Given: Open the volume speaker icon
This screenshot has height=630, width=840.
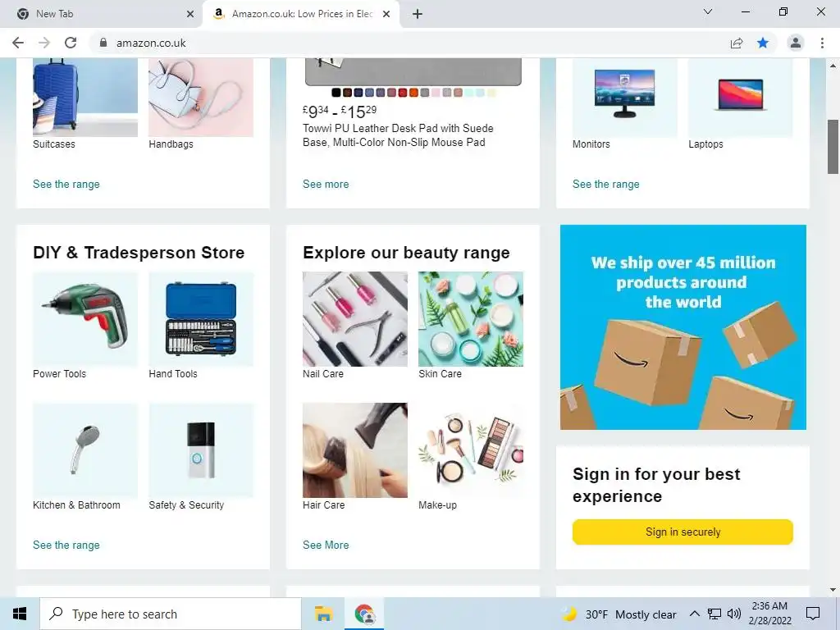Looking at the screenshot, I should 734,614.
